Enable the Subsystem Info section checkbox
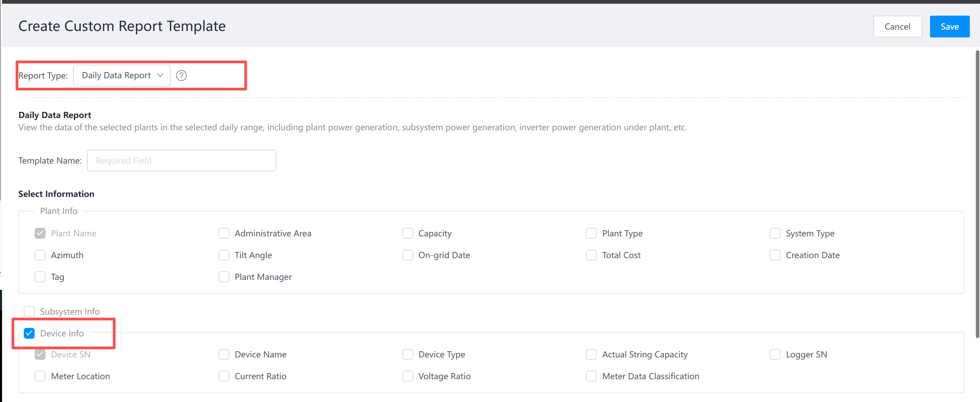980x402 pixels. [29, 312]
